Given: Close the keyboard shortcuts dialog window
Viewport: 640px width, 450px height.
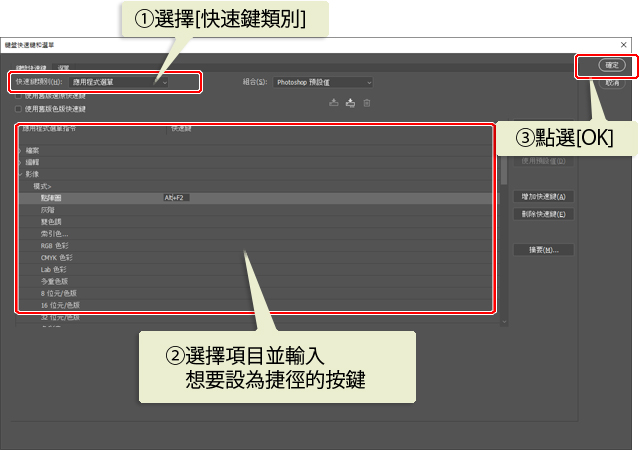Looking at the screenshot, I should tap(623, 45).
